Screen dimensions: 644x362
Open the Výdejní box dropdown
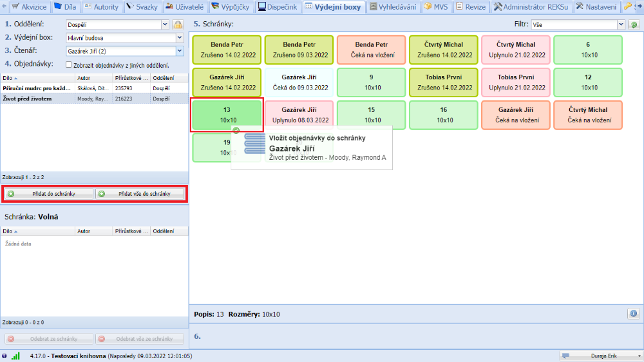(x=179, y=38)
